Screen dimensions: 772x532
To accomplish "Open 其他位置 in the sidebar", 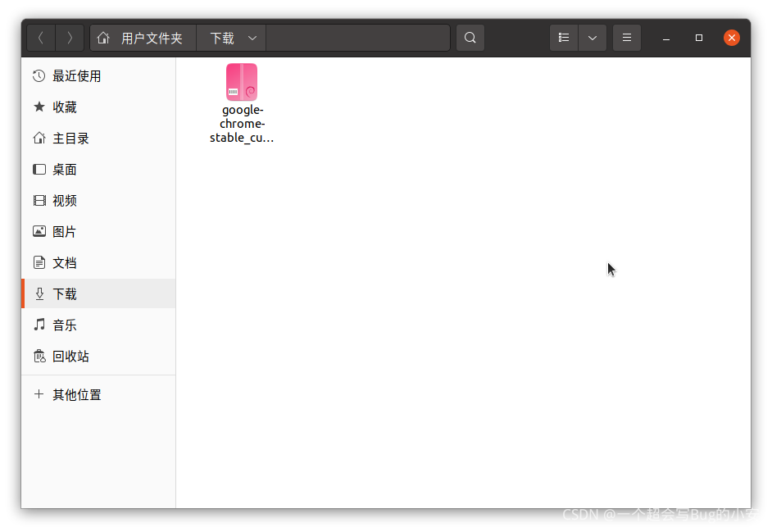I will (98, 394).
